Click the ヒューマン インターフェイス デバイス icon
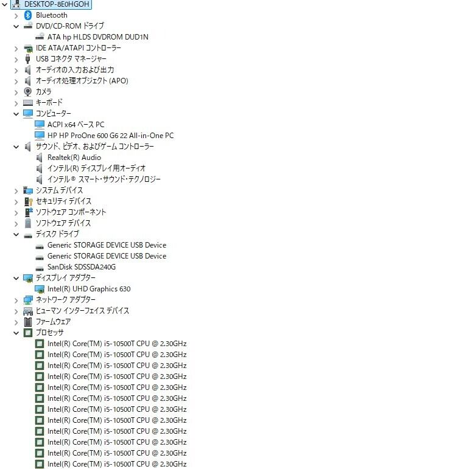Viewport: 476px width, 469px height. click(28, 311)
